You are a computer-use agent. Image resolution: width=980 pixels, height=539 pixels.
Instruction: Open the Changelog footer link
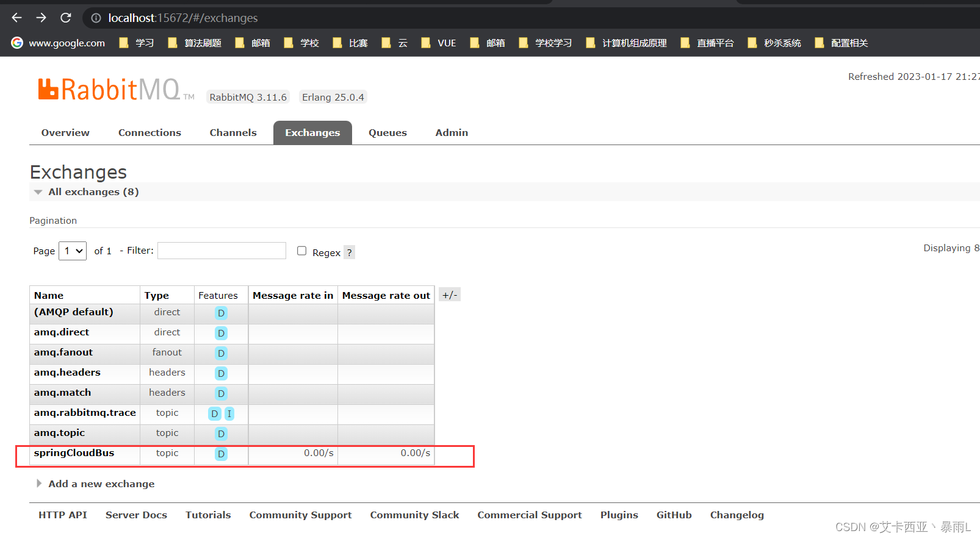tap(737, 515)
